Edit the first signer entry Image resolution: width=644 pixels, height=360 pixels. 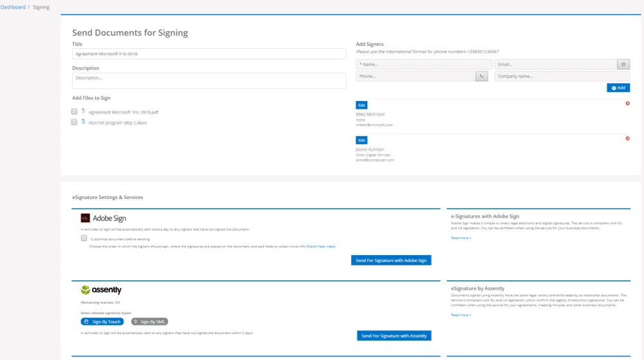coord(361,105)
